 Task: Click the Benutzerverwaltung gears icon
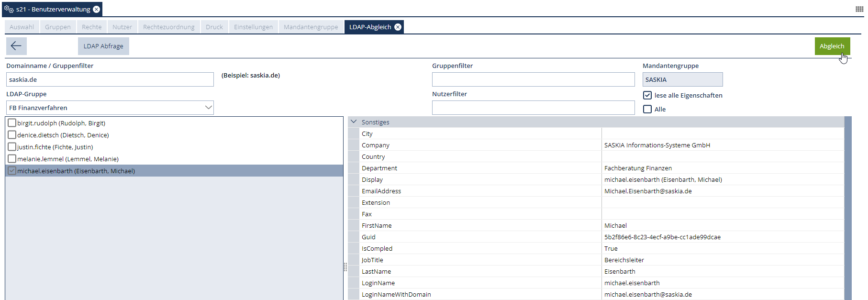tap(9, 9)
